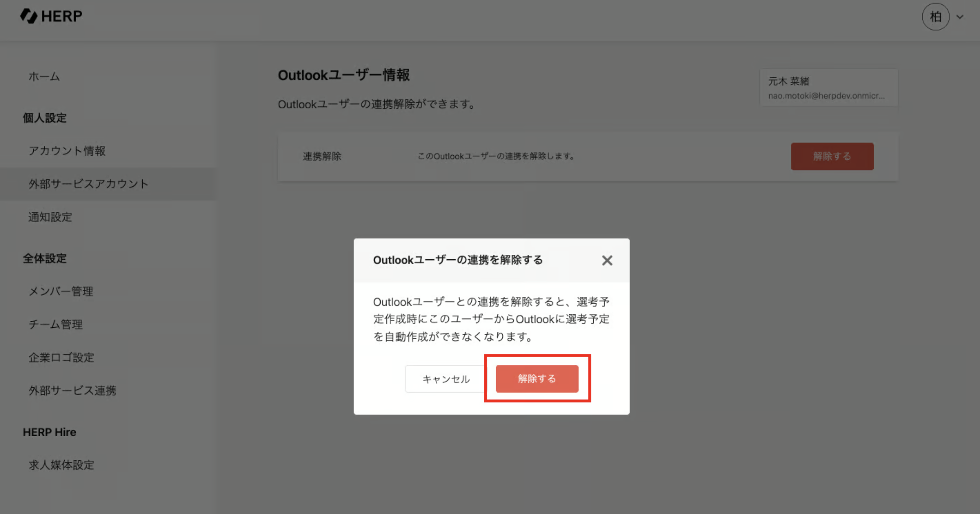Navigate to メンバー管理
The height and width of the screenshot is (514, 980).
click(x=61, y=291)
